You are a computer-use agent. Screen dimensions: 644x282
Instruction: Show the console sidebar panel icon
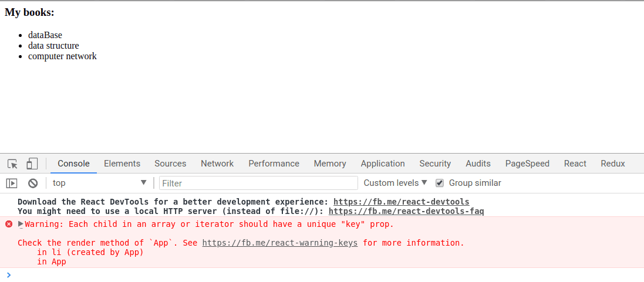coord(12,183)
